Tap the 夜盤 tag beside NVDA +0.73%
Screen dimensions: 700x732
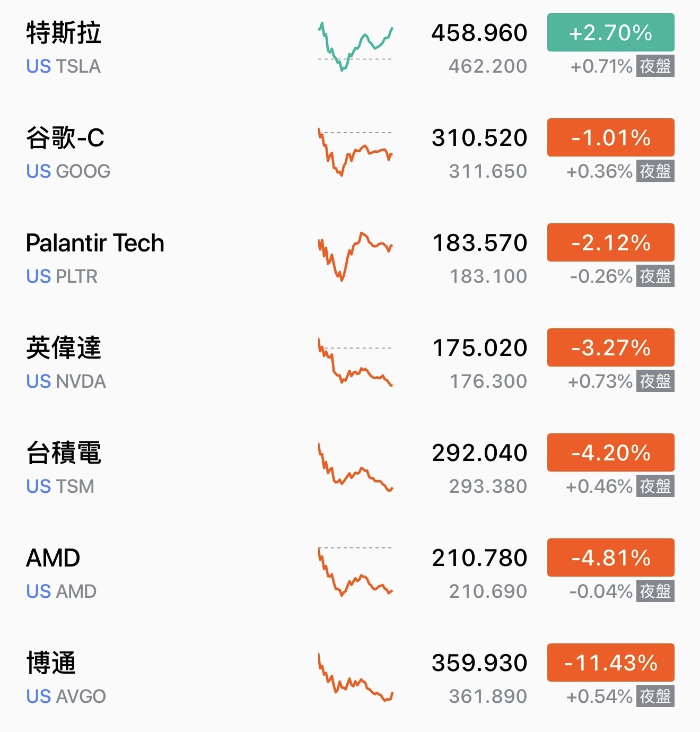tap(655, 381)
